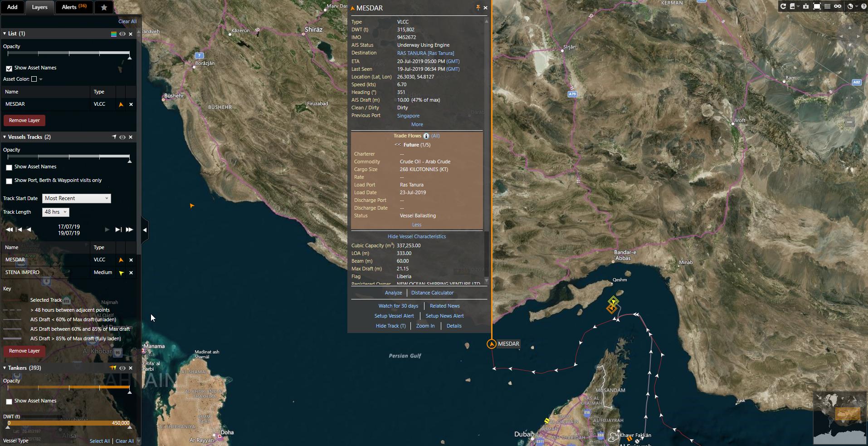Remove MESDAR from Vessels Tracks table
Image resolution: width=868 pixels, height=446 pixels.
pos(131,260)
